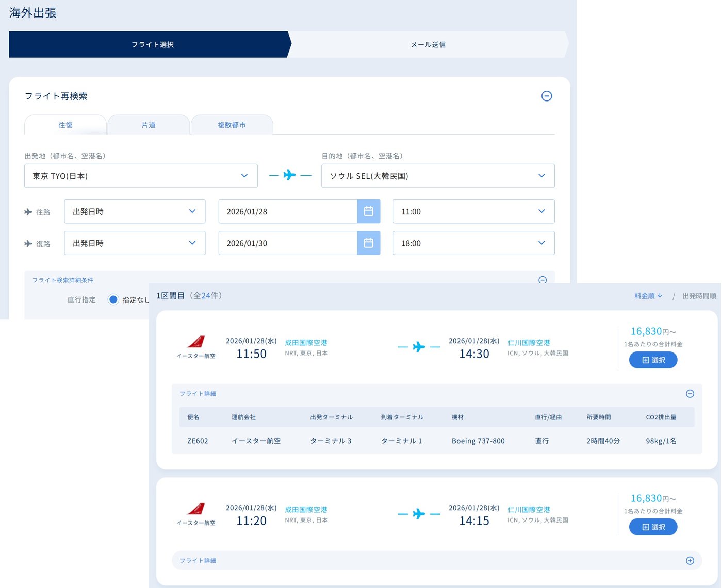Select the 11:50 flight with the 選択 button
Screen dimensions: 722x588
tap(653, 360)
